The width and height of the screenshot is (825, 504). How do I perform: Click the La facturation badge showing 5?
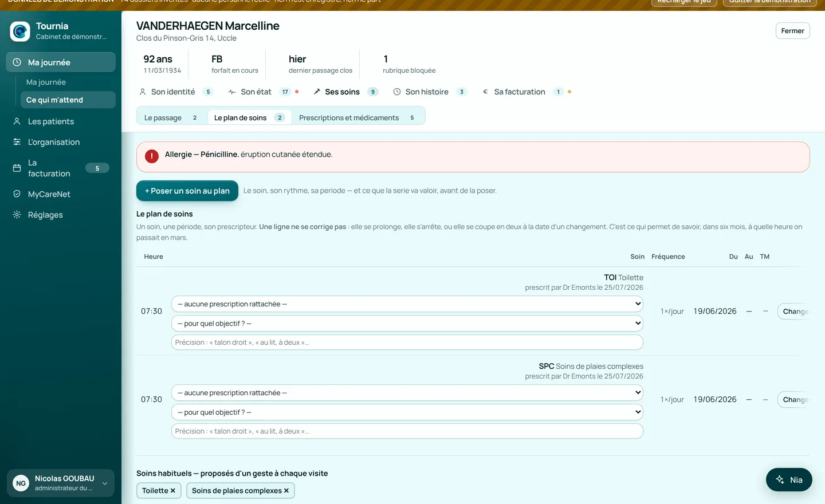(x=97, y=168)
